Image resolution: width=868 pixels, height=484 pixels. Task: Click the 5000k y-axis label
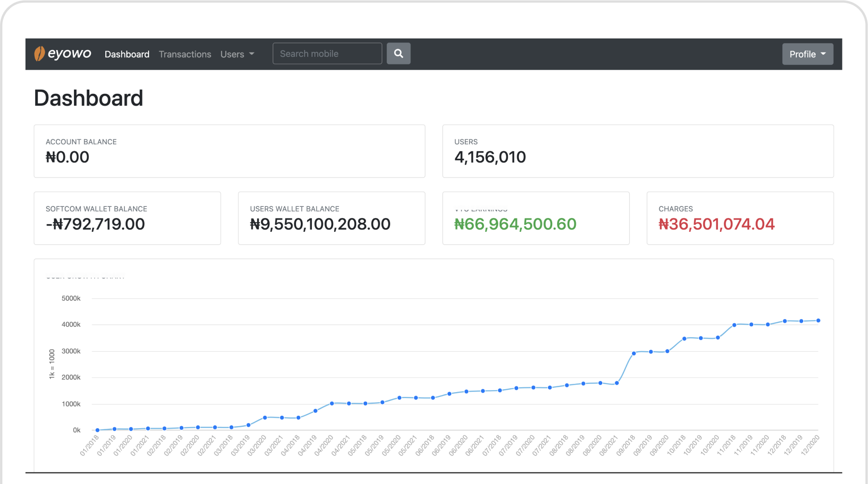[71, 298]
